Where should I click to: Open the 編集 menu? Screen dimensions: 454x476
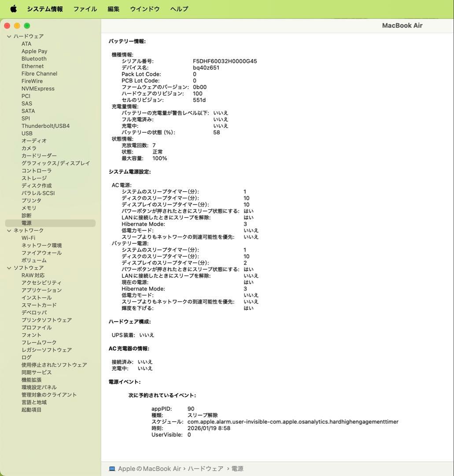click(x=113, y=9)
